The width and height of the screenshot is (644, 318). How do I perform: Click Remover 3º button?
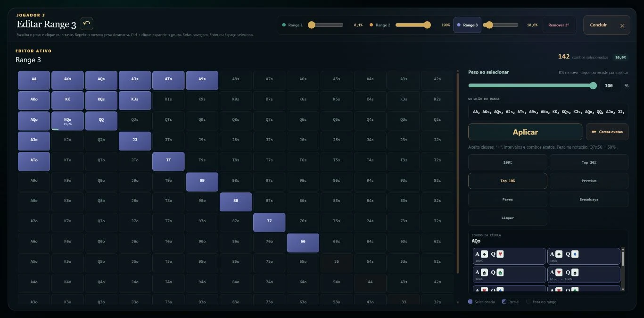559,25
